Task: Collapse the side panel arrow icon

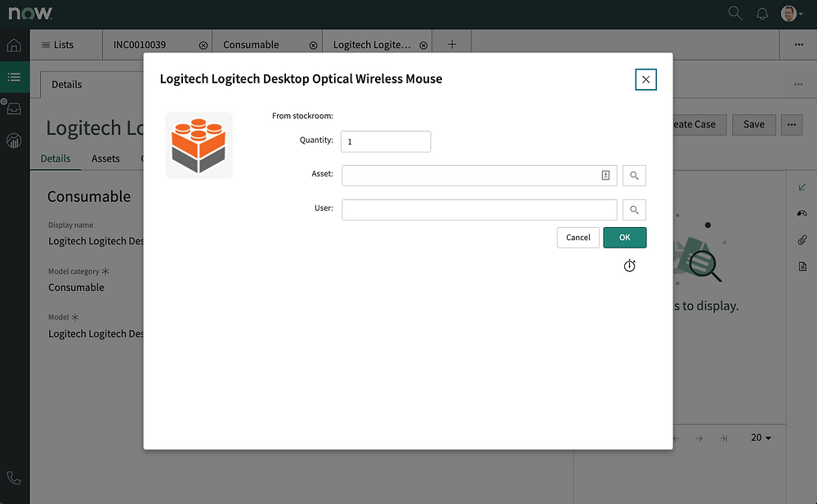Action: pos(802,187)
